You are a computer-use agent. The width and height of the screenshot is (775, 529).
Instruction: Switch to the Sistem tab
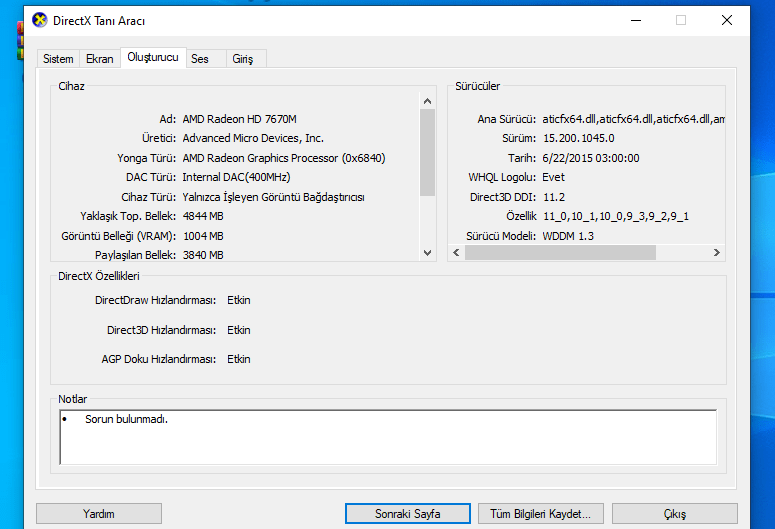point(58,59)
